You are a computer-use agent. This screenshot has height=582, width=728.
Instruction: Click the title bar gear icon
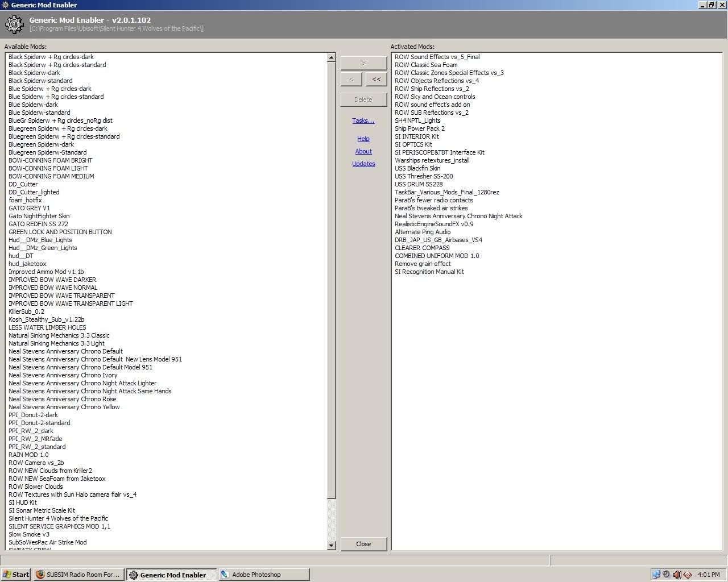coord(5,5)
